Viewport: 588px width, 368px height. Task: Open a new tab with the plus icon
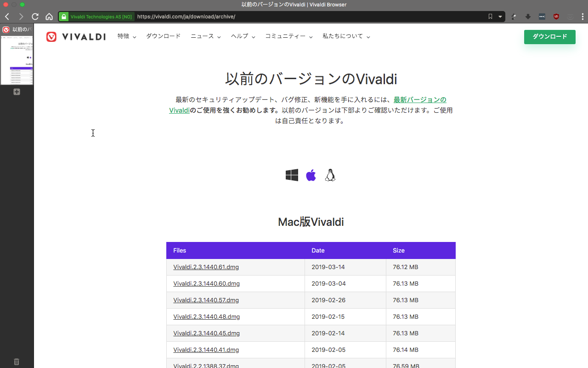(x=17, y=92)
